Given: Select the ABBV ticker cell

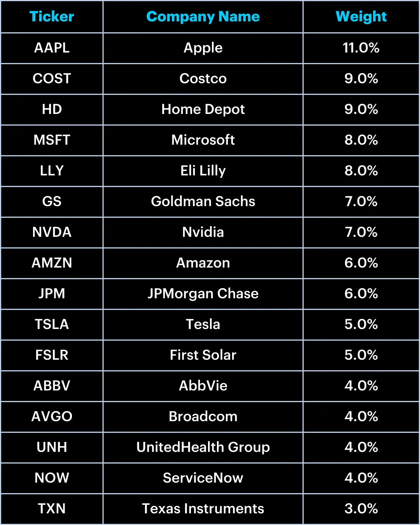Looking at the screenshot, I should click(x=52, y=386).
